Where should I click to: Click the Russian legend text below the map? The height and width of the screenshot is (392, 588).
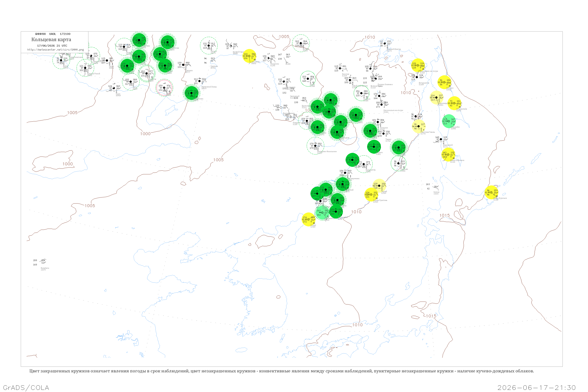click(x=281, y=371)
